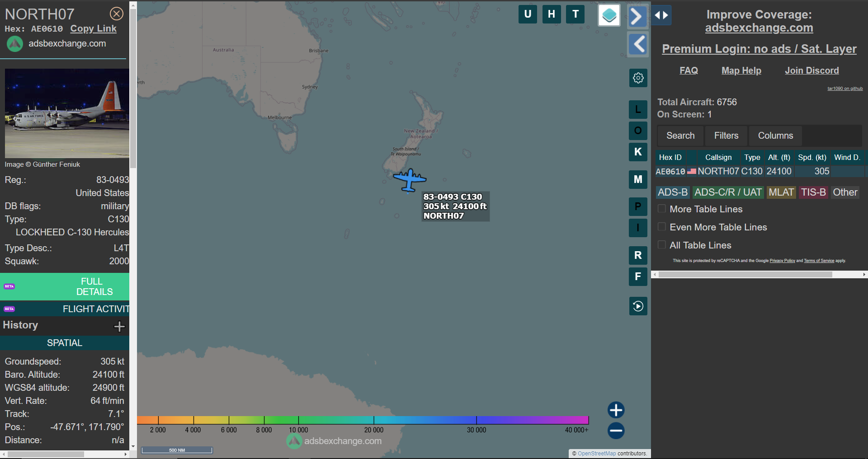Viewport: 868px width, 459px height.
Task: Sort table by Alt. (ft) column
Action: (x=779, y=158)
